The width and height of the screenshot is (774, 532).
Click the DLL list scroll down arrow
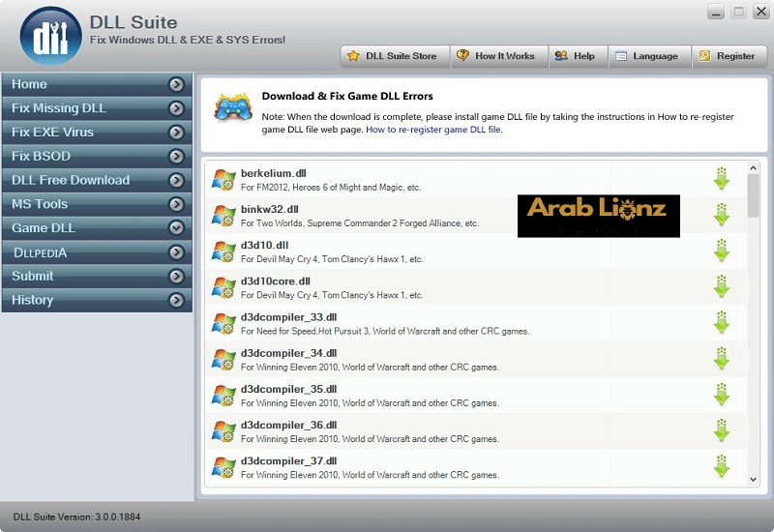click(754, 479)
